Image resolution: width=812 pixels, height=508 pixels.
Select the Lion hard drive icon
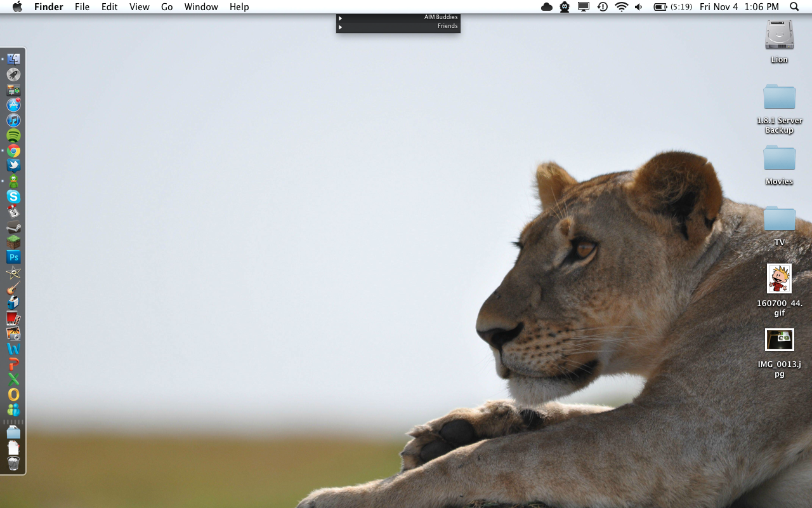tap(779, 35)
